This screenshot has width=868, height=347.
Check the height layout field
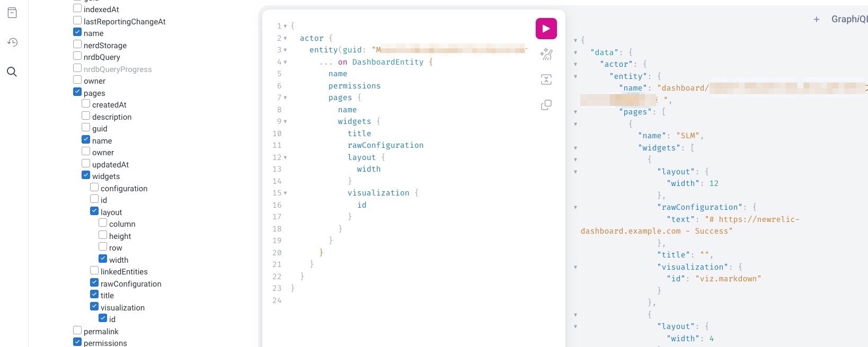tap(103, 235)
